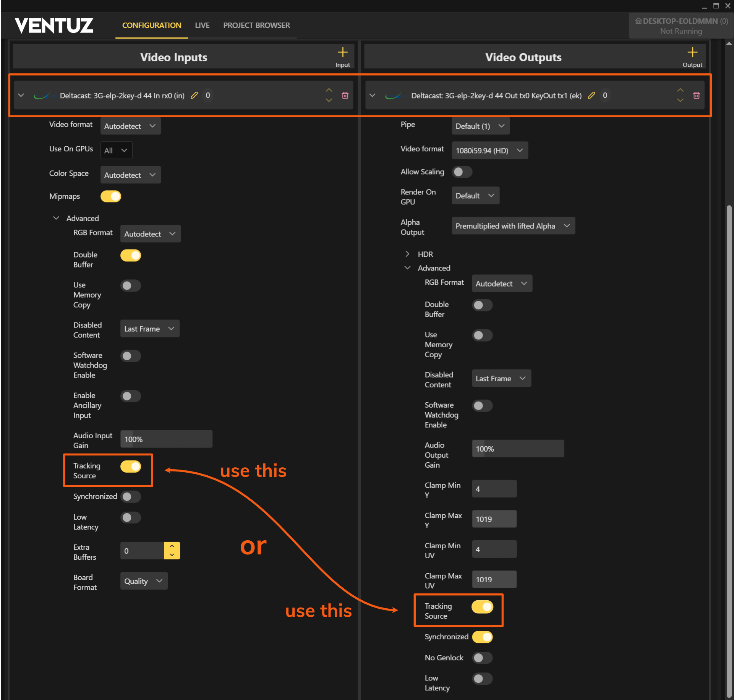Click the VENTUZ logo

tap(54, 26)
